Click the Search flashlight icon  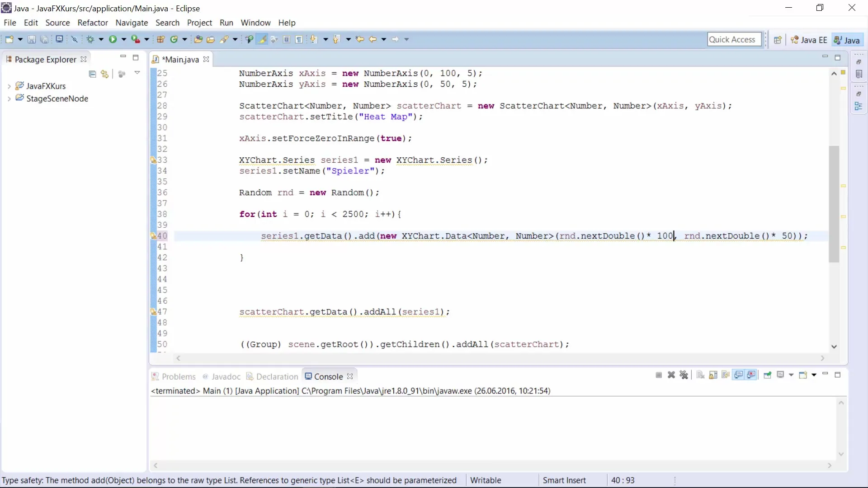(x=224, y=39)
